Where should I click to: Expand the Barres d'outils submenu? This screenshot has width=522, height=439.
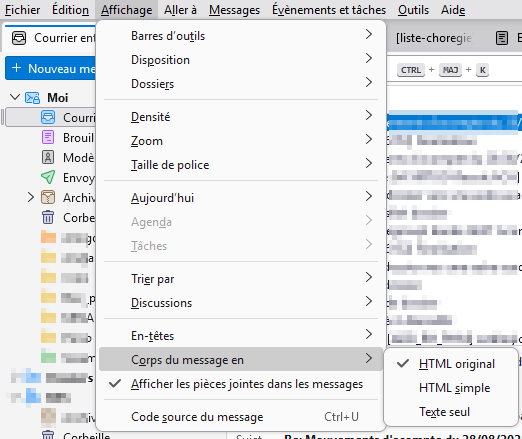coord(241,36)
